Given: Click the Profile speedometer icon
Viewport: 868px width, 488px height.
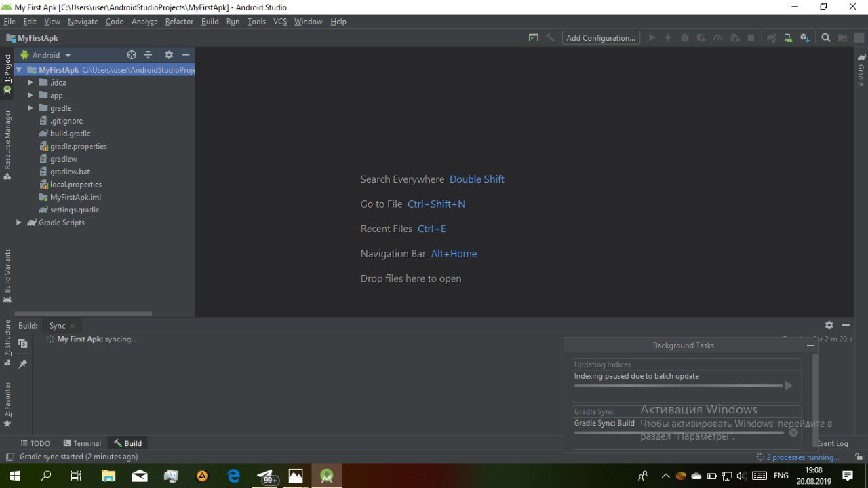Looking at the screenshot, I should 718,38.
